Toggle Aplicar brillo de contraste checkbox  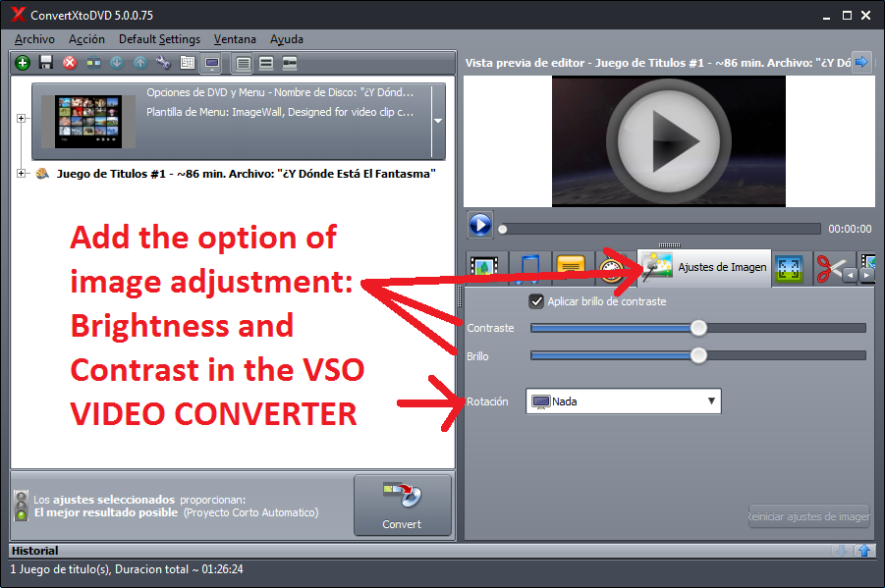(x=536, y=301)
